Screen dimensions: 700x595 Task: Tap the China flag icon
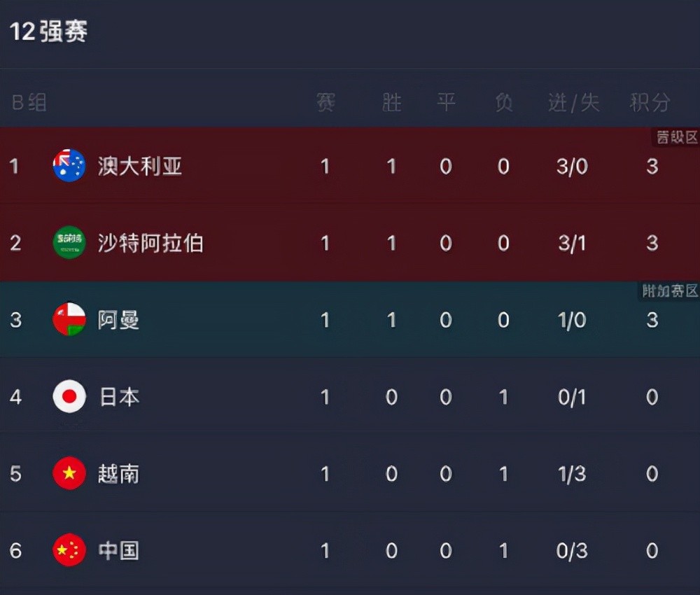pyautogui.click(x=69, y=550)
